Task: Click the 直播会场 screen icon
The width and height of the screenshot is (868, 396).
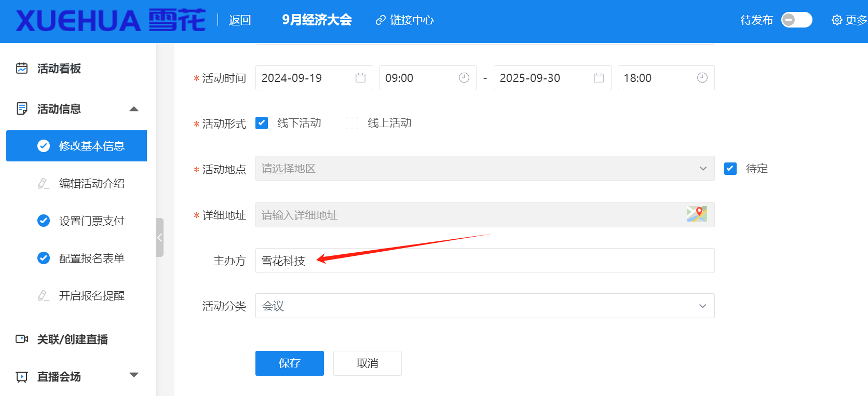Action: point(22,377)
